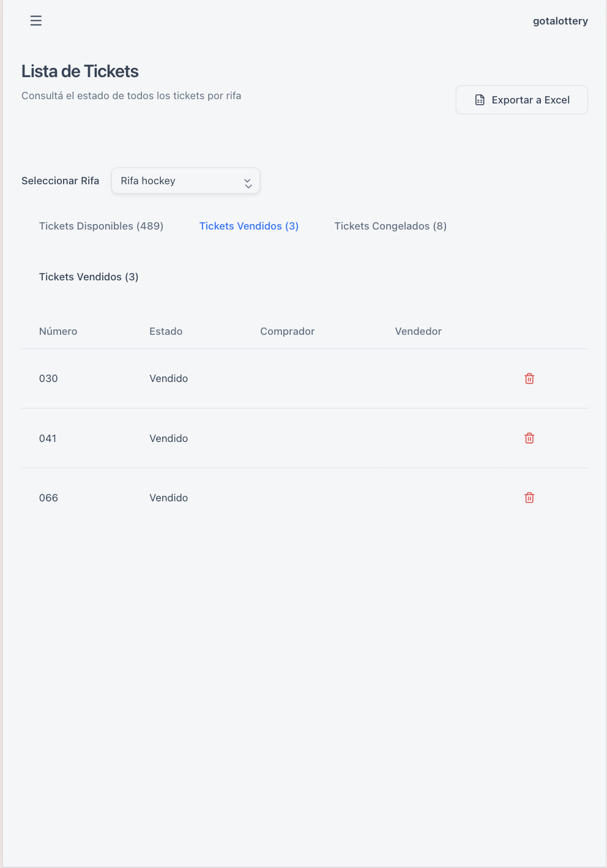Viewport: 607px width, 868px height.
Task: Click the Vendedor column header
Action: pyautogui.click(x=419, y=331)
